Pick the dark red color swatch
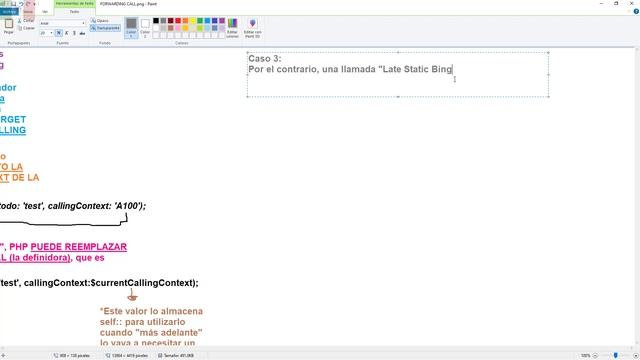The height and width of the screenshot is (360, 640). click(171, 20)
